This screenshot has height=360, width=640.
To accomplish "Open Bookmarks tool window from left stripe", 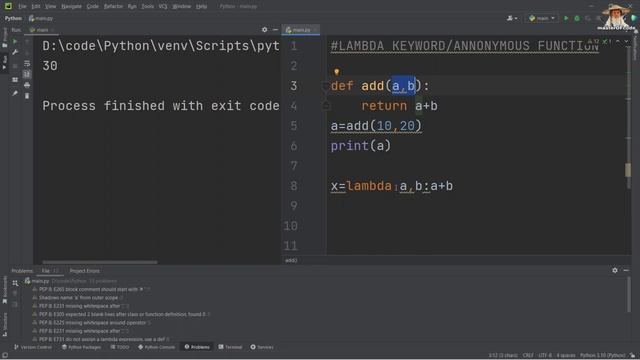I will pyautogui.click(x=4, y=290).
